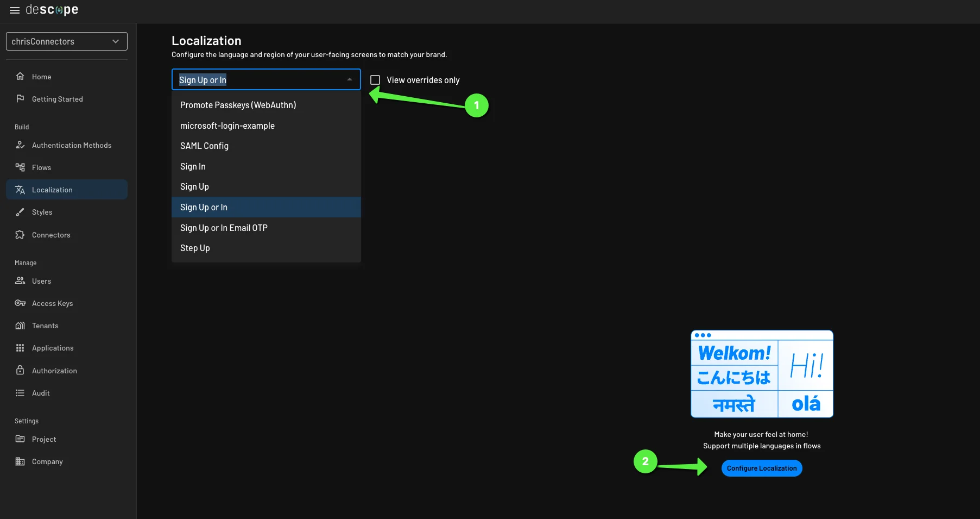Click the Applications grid icon
The width and height of the screenshot is (980, 519).
click(x=20, y=348)
